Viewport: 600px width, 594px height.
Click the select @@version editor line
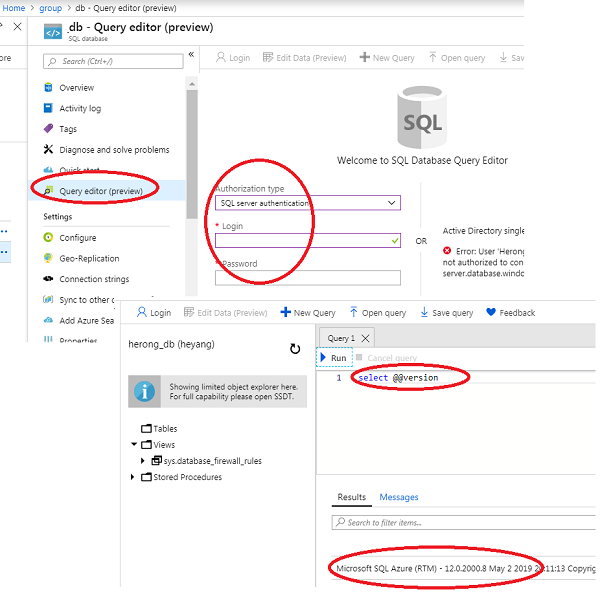pos(398,378)
